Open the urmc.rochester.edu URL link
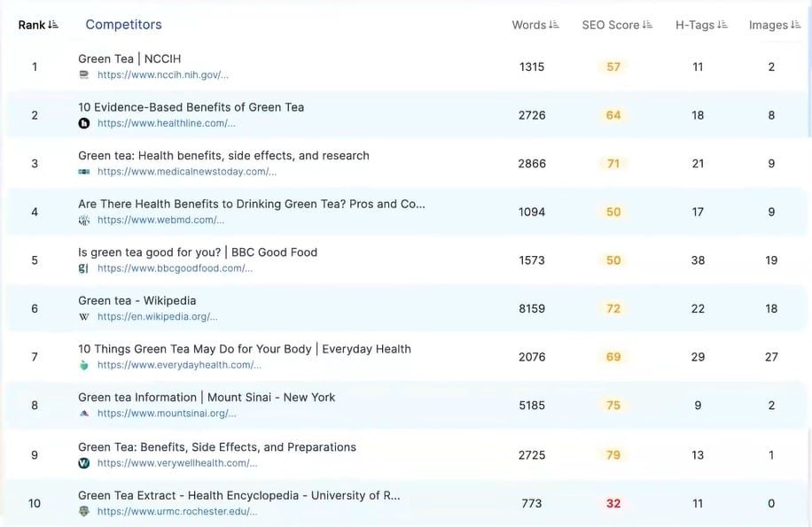The width and height of the screenshot is (812, 527). pos(177,511)
